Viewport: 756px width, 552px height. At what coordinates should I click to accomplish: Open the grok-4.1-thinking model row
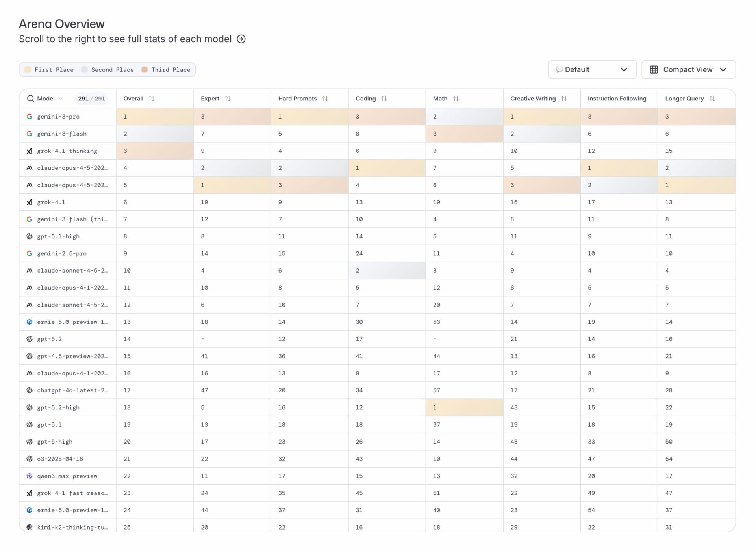tap(67, 151)
